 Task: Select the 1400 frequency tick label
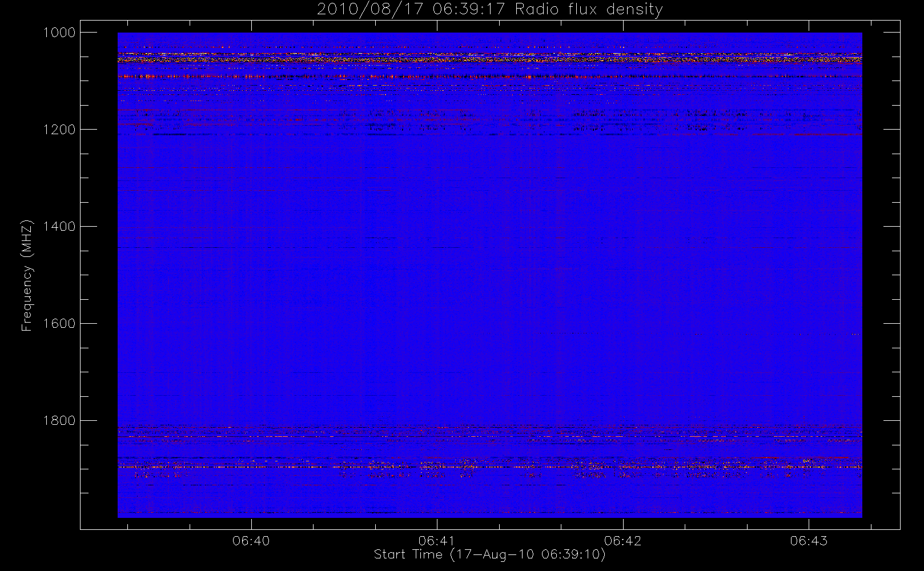[60, 227]
